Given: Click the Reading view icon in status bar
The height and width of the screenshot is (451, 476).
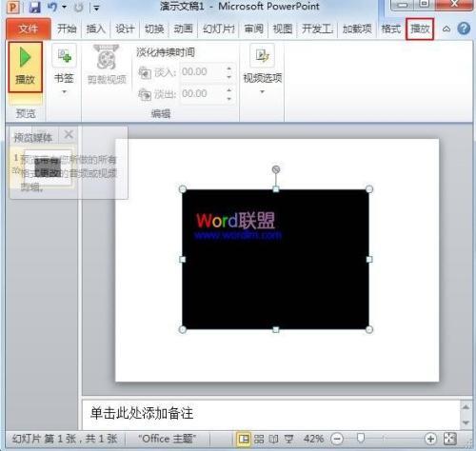Looking at the screenshot, I should pyautogui.click(x=273, y=439).
